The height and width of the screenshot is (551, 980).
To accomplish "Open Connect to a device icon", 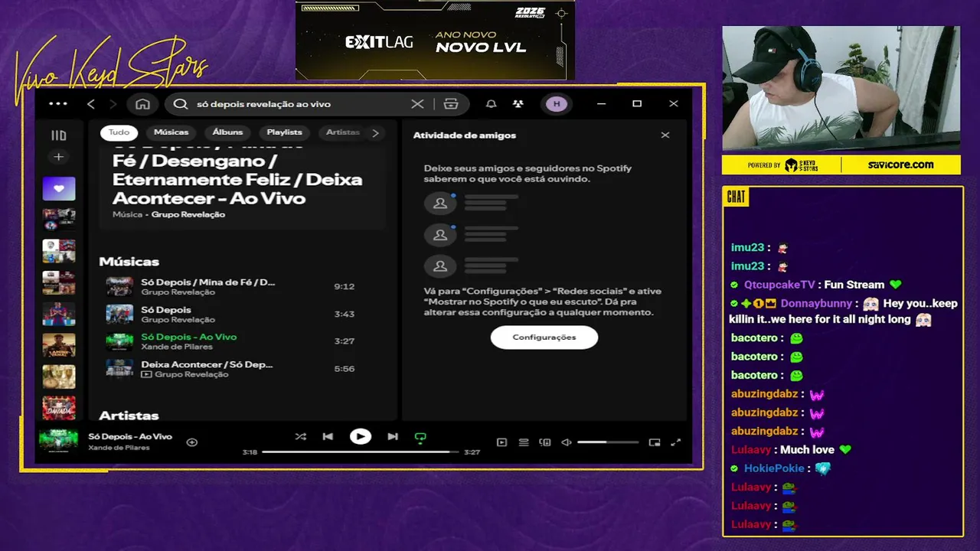I will [x=545, y=442].
